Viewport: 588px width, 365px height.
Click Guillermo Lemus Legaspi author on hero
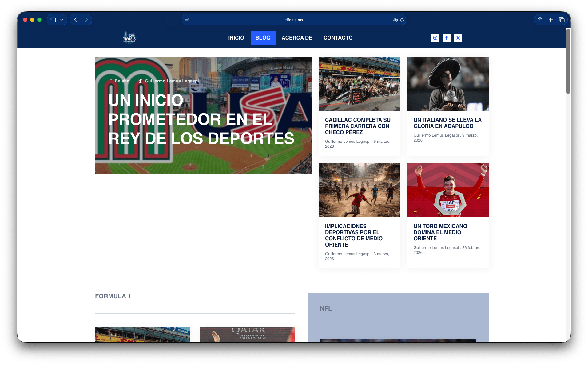172,81
